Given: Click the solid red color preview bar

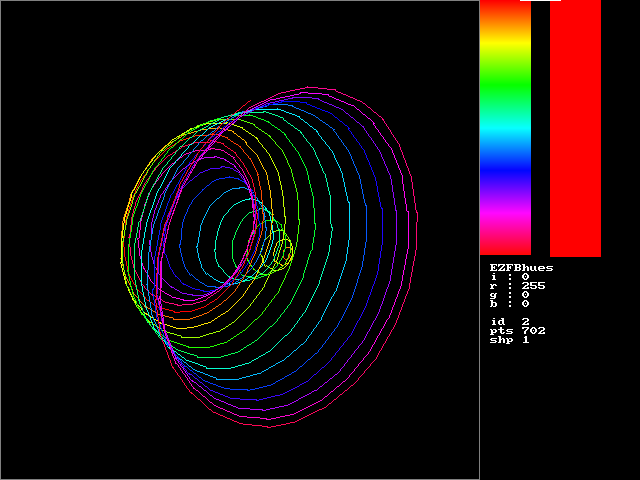Looking at the screenshot, I should 575,128.
